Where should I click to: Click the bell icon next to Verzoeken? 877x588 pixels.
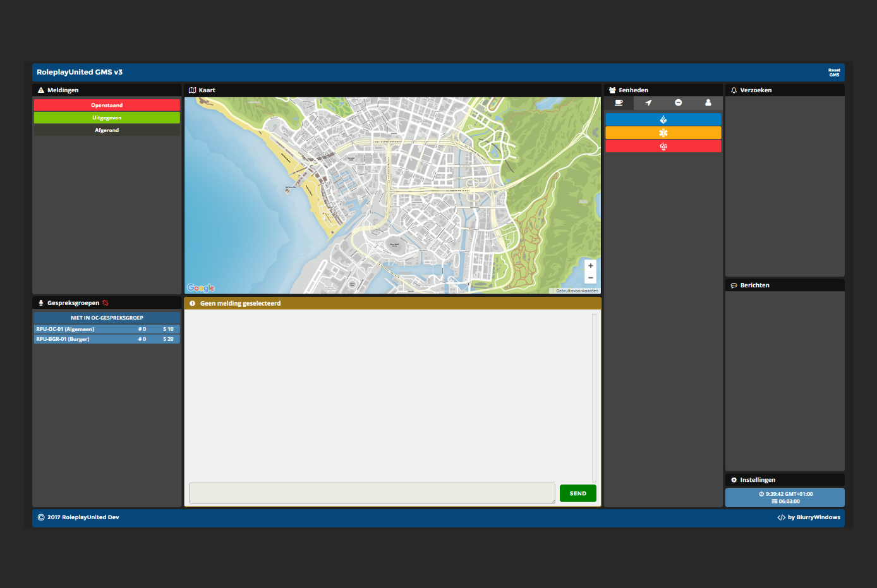point(734,90)
